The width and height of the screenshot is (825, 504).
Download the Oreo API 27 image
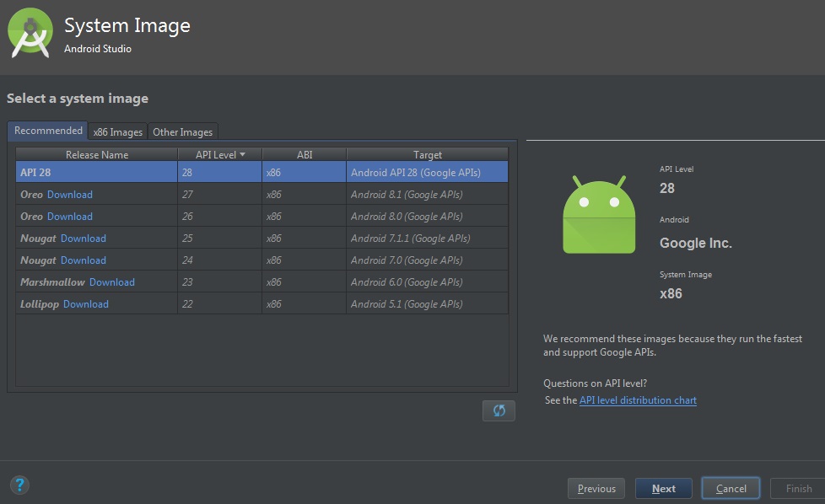(70, 195)
